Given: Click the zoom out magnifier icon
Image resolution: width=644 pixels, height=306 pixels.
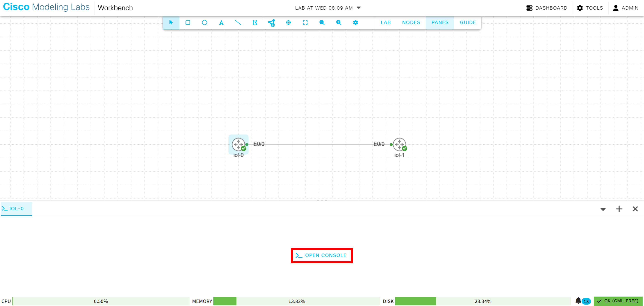Looking at the screenshot, I should tap(322, 23).
